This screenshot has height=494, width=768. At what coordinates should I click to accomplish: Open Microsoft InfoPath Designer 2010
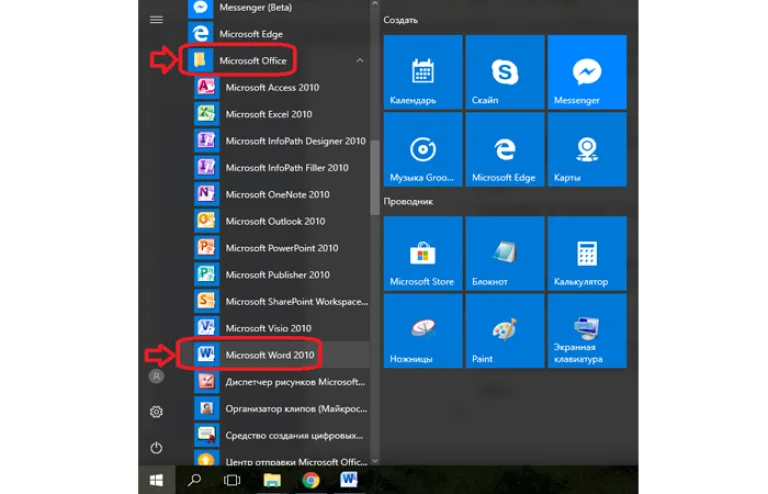click(x=282, y=141)
